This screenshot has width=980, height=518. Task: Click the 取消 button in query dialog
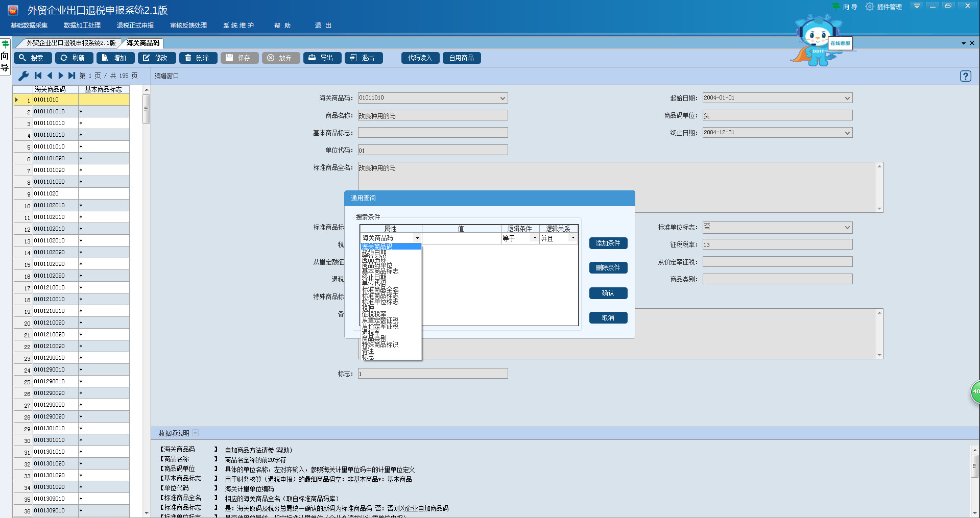608,318
